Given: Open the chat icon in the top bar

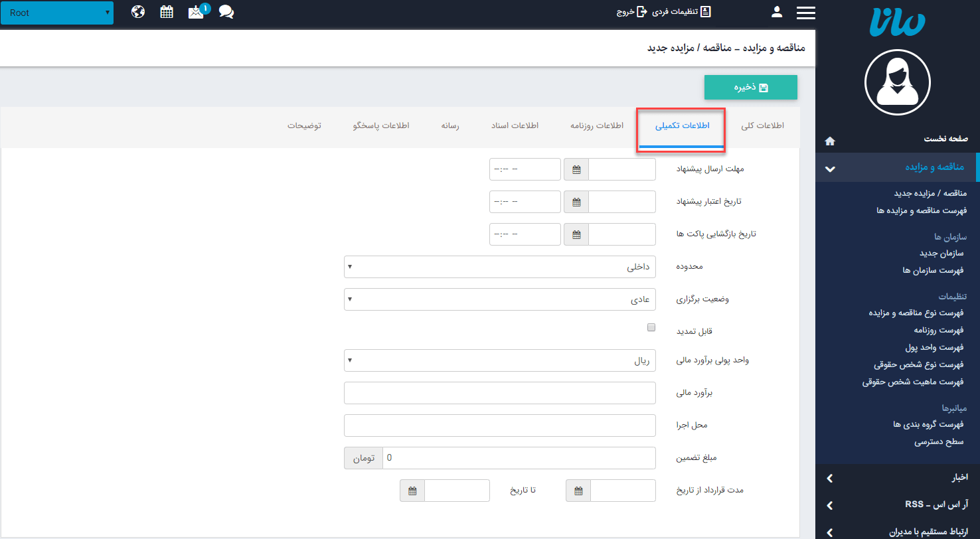Looking at the screenshot, I should 226,12.
